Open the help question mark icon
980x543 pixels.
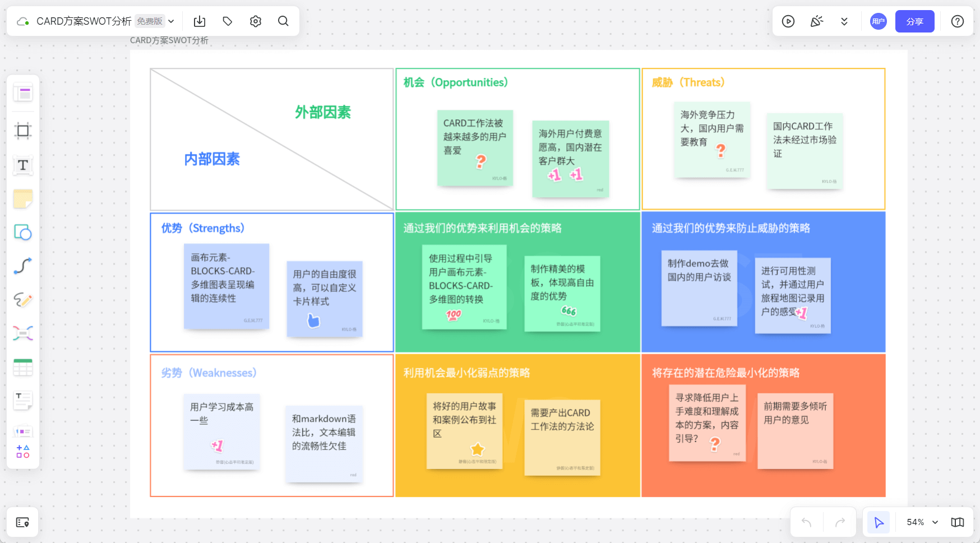pos(958,21)
